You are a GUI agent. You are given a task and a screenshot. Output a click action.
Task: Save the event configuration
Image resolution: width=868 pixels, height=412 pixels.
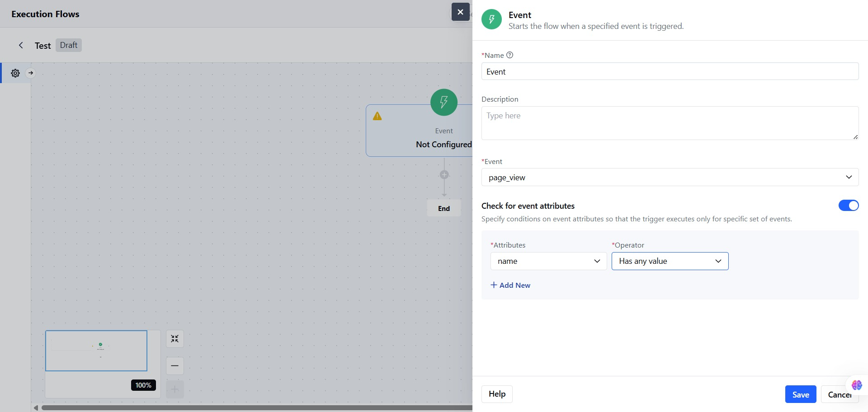pyautogui.click(x=801, y=394)
